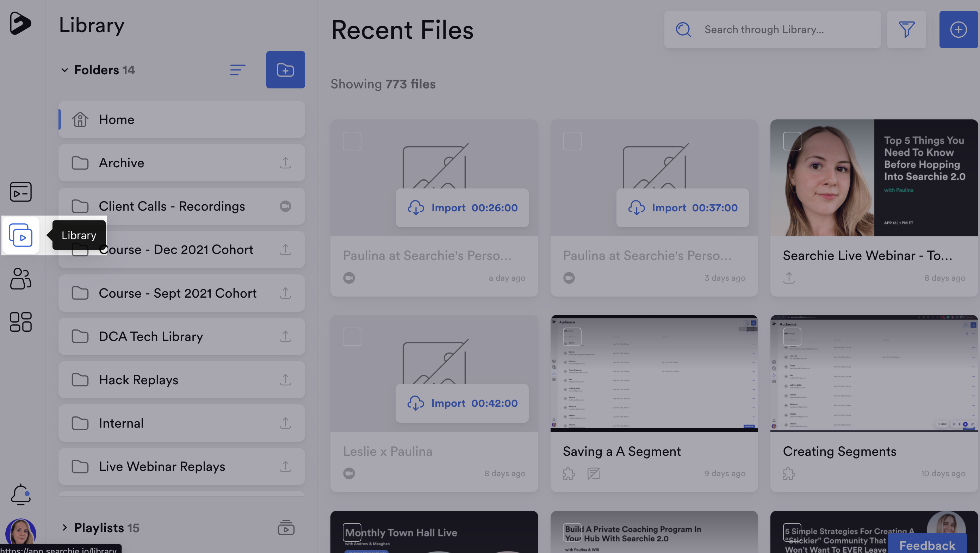Select checkbox on the 3 days ago Paulina file

pos(572,141)
